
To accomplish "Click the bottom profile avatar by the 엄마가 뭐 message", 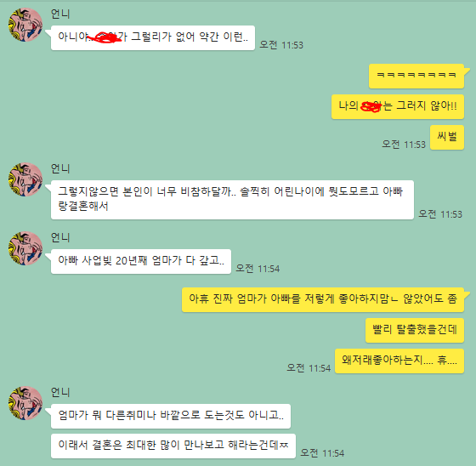I will tap(25, 403).
